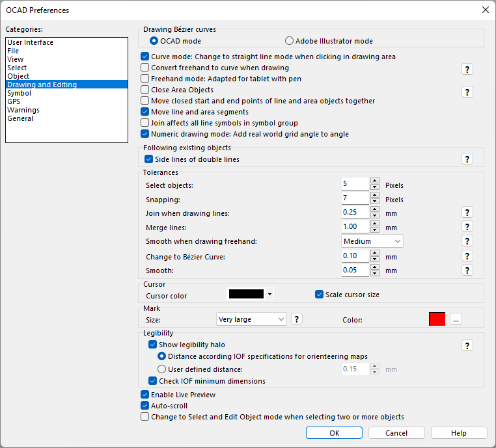Open help for Side lines of double lines
496x448 pixels.
pyautogui.click(x=467, y=159)
